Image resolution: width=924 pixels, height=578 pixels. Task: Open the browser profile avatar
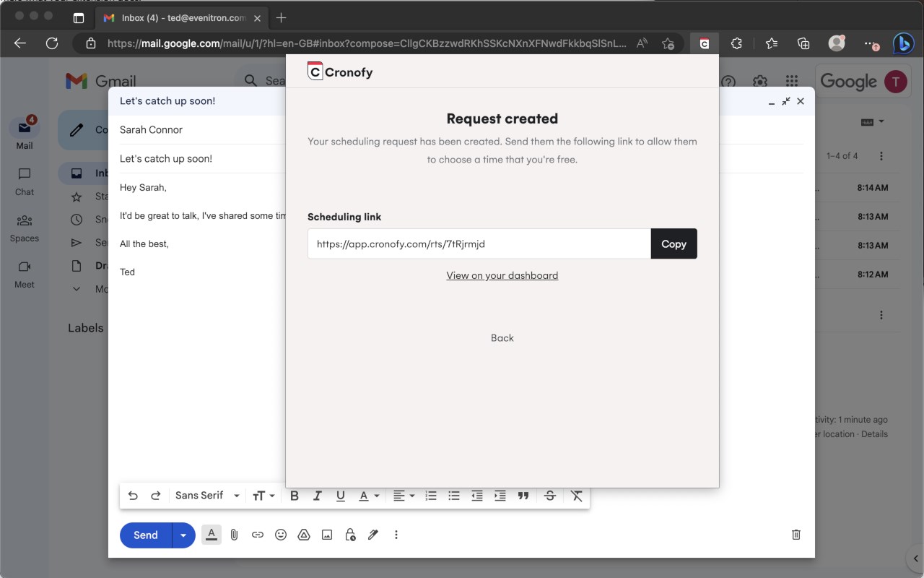tap(837, 43)
